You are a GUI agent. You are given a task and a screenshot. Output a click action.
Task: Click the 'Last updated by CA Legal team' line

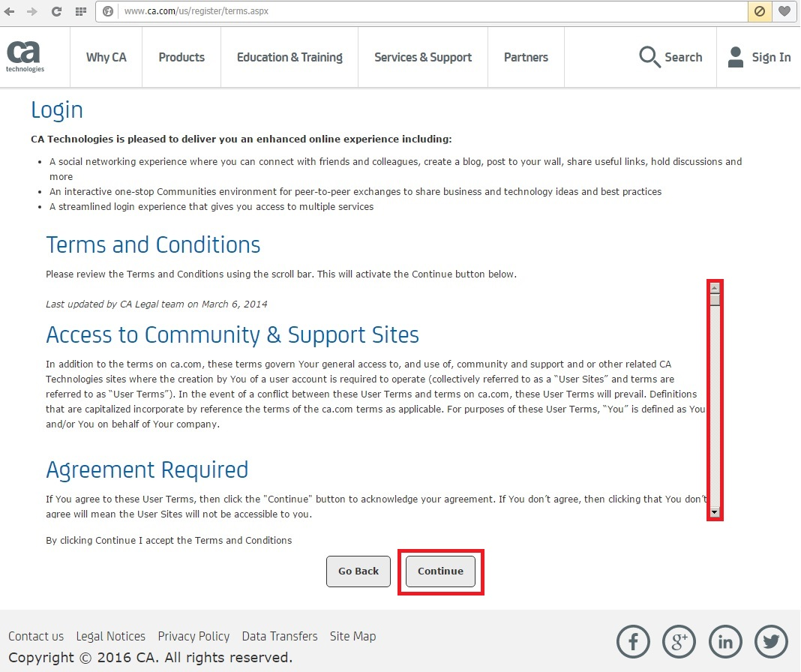[156, 304]
